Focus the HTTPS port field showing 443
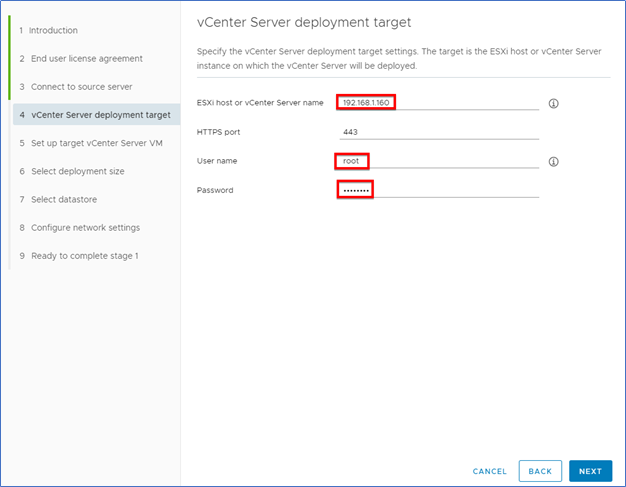Screen dimensions: 626x487 [x=439, y=132]
